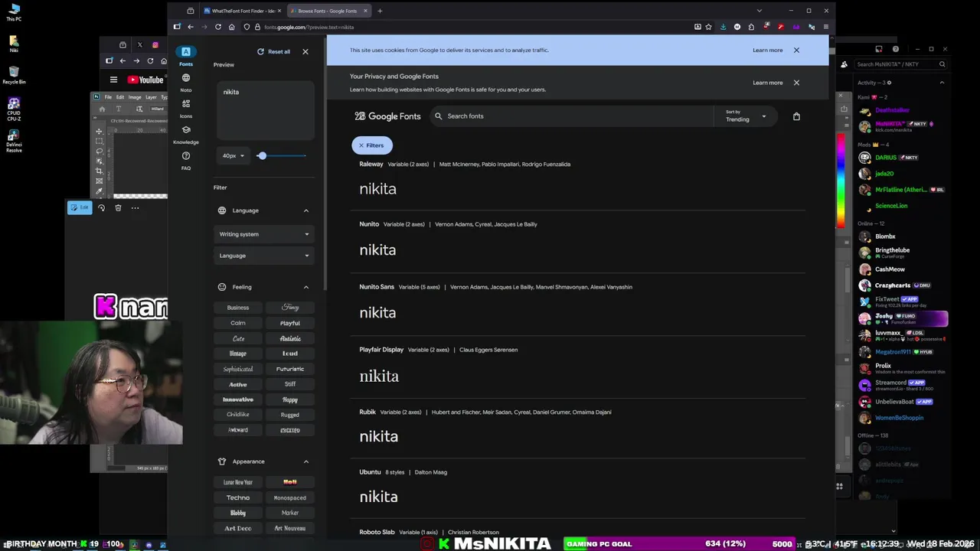
Task: Click Learn more on cookies banner
Action: pyautogui.click(x=767, y=51)
